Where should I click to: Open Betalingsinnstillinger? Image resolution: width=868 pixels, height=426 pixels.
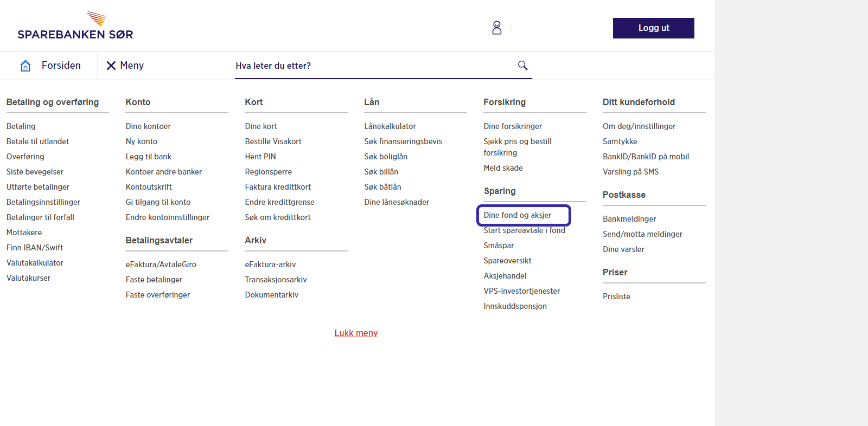[x=43, y=202]
